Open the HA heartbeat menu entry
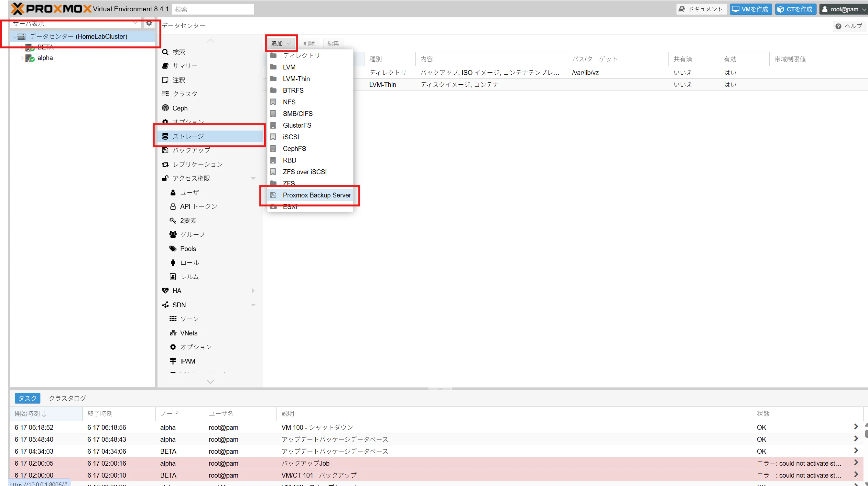Image resolution: width=868 pixels, height=486 pixels. coord(177,291)
